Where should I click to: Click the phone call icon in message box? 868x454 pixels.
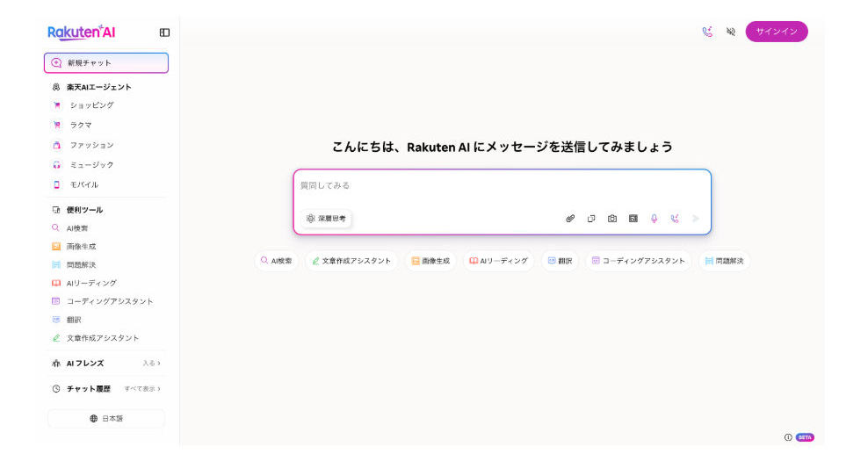pyautogui.click(x=675, y=219)
